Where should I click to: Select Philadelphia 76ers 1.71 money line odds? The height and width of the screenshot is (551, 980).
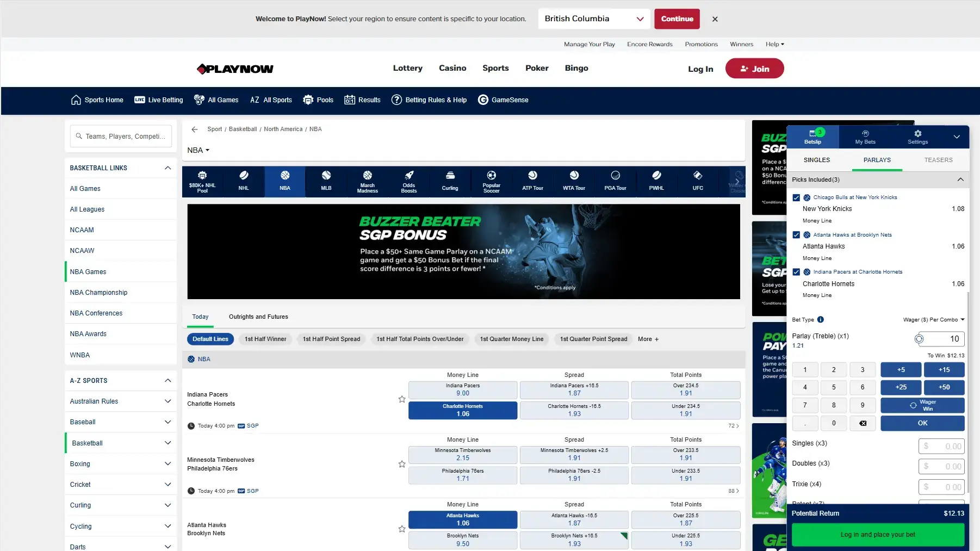[463, 475]
